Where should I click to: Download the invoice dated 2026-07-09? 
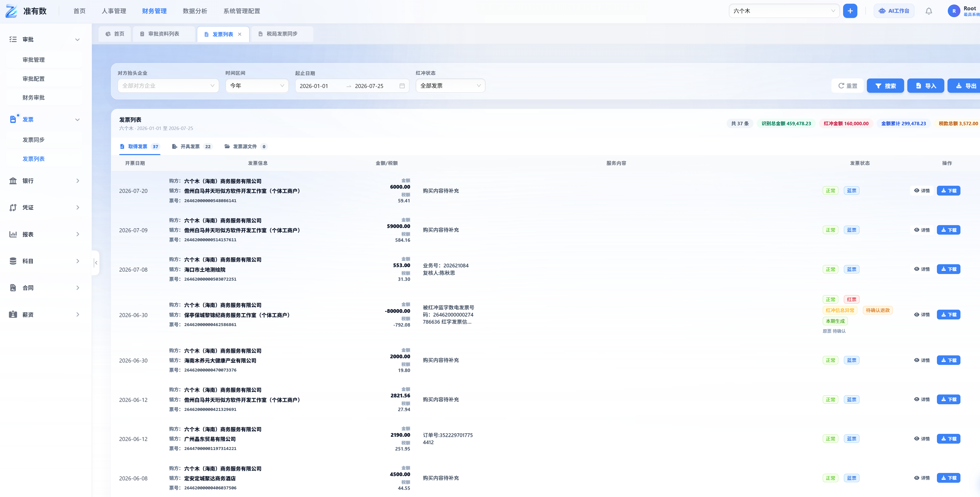click(949, 230)
